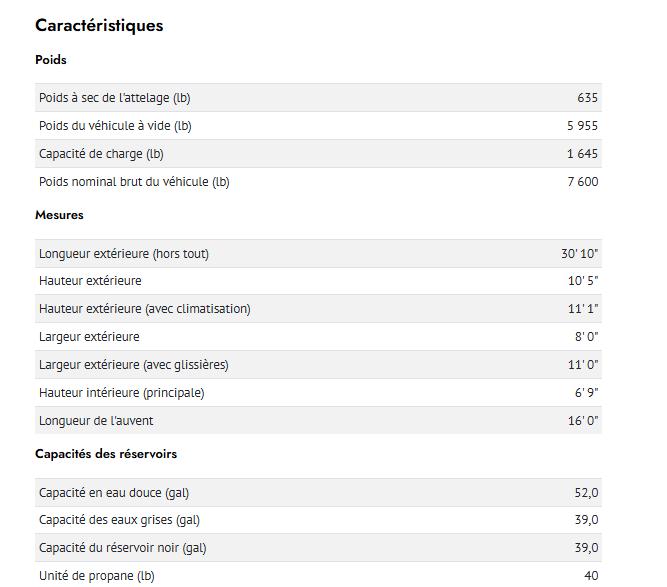Select Hauteur extérieure (avec climatisation) row

pyautogui.click(x=318, y=308)
